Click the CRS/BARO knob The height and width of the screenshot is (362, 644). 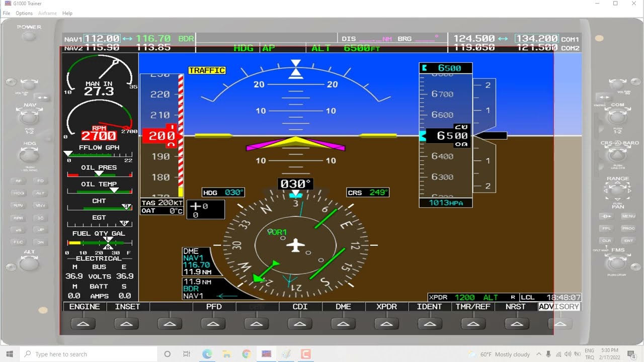click(x=617, y=156)
